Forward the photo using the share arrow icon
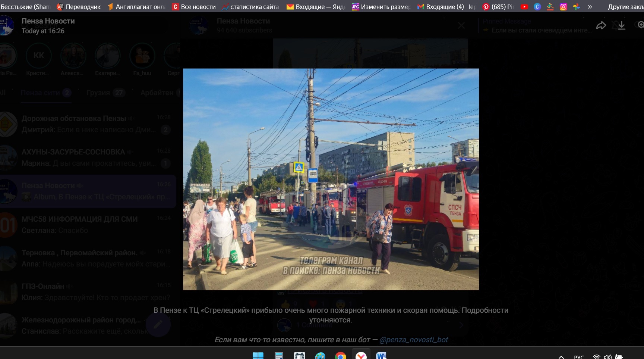This screenshot has height=359, width=644. coord(601,25)
